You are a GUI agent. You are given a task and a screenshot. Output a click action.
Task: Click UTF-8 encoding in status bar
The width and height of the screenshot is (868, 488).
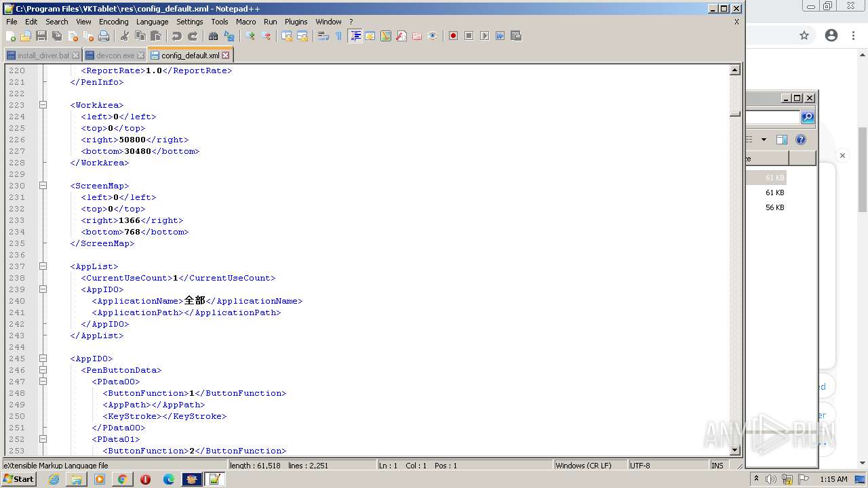[639, 466]
